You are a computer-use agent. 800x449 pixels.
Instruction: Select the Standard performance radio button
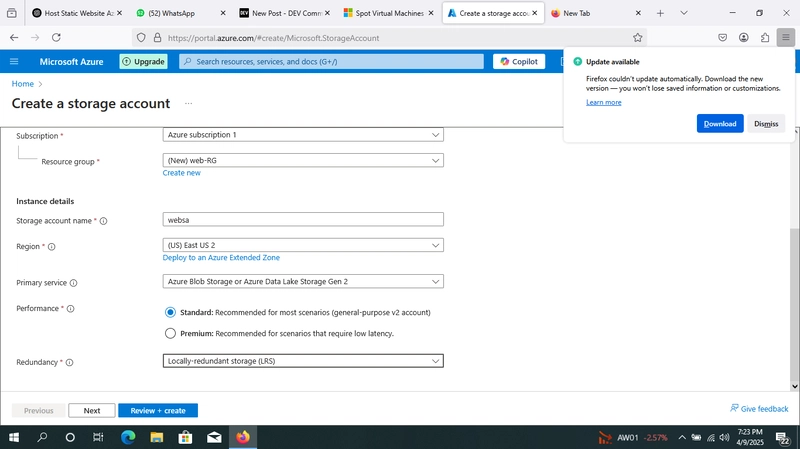tap(170, 312)
